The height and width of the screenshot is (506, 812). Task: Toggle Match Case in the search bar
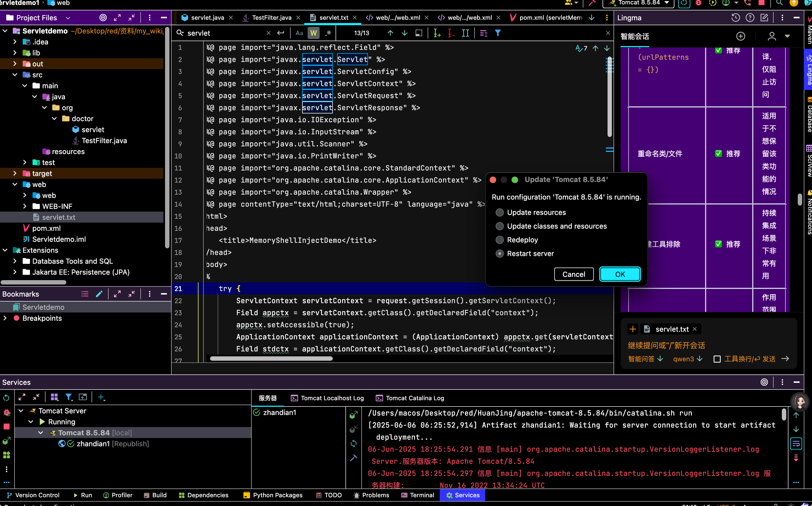coord(299,33)
